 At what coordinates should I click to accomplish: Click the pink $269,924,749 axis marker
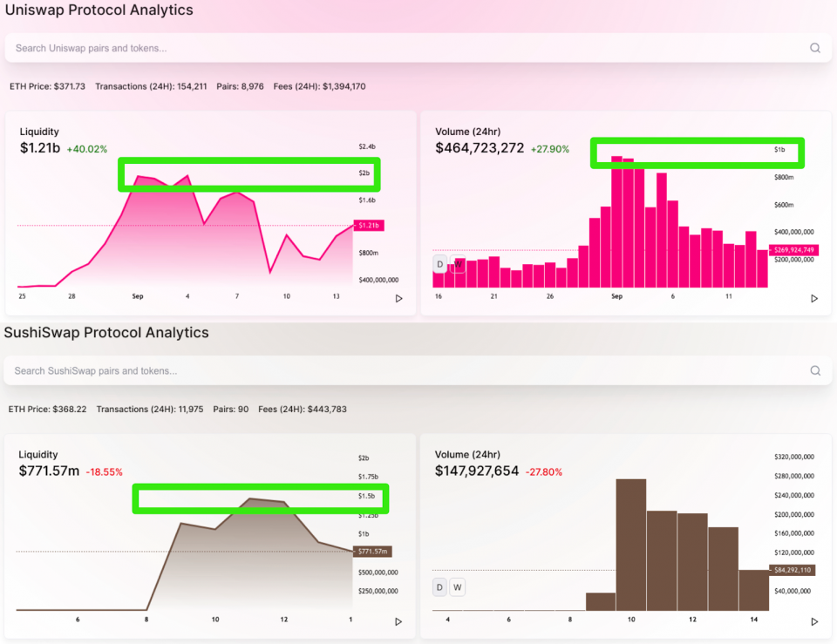(793, 250)
